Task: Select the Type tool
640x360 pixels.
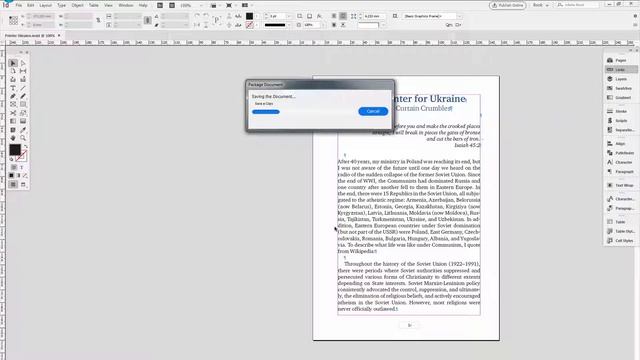Action: [x=13, y=88]
